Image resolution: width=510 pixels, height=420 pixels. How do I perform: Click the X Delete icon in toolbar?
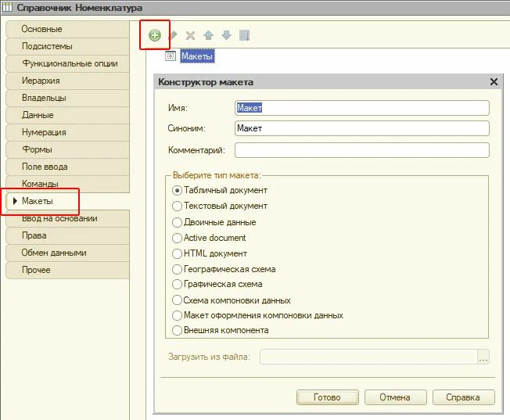tap(190, 35)
